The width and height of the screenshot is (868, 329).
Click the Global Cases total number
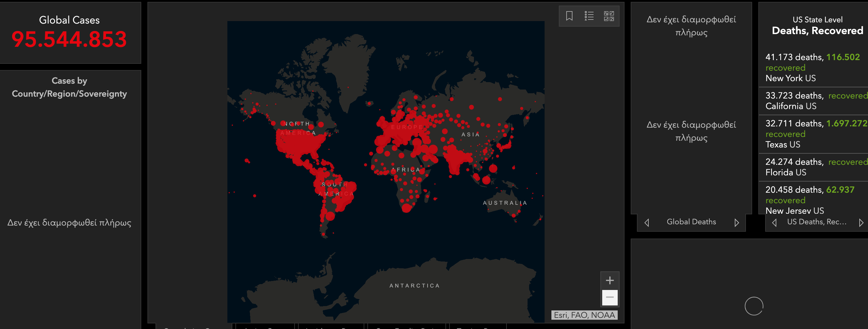click(69, 39)
